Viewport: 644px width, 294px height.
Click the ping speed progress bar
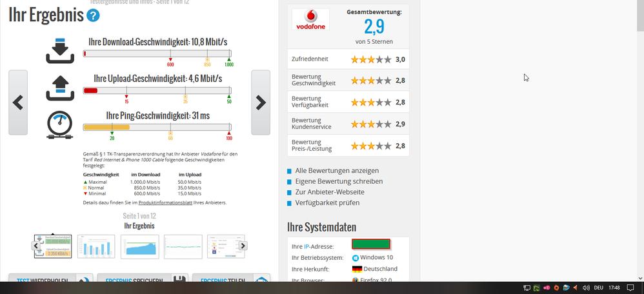(157, 127)
